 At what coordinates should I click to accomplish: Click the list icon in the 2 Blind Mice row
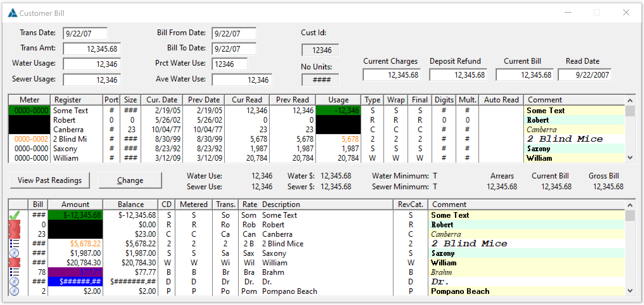coord(15,243)
